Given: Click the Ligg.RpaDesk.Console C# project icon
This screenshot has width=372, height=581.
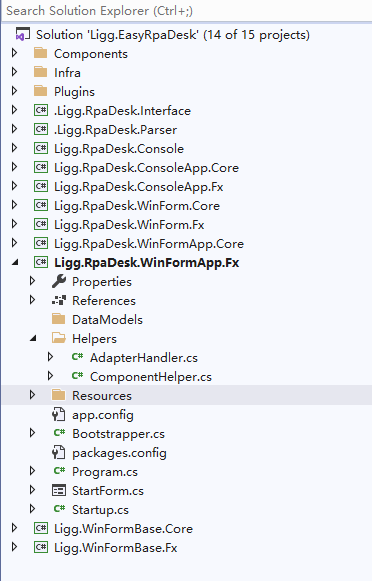Looking at the screenshot, I should coord(41,149).
